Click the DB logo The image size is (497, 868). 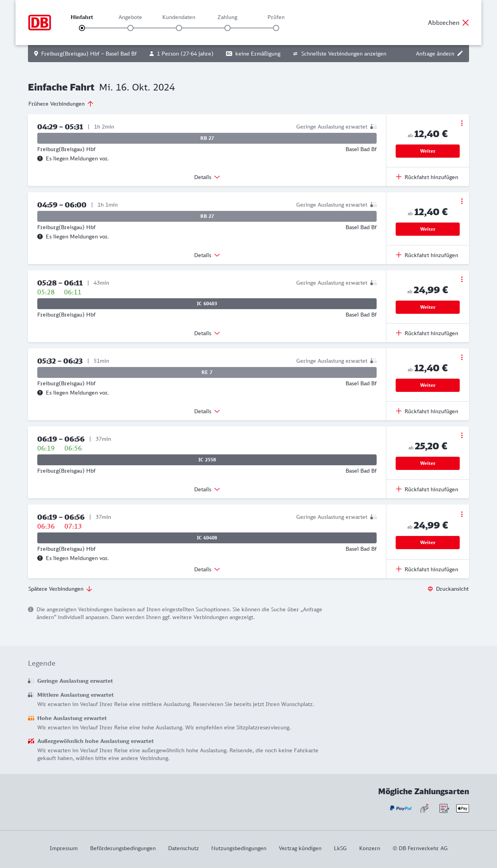(x=40, y=23)
